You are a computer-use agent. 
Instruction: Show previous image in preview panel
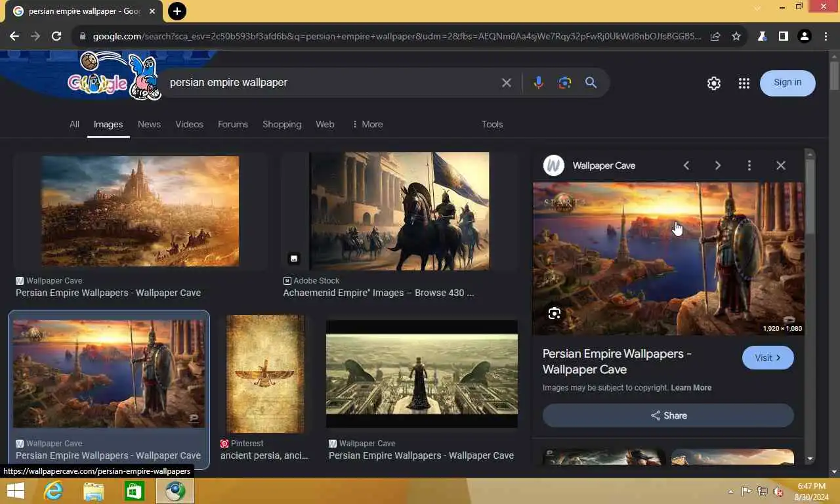pyautogui.click(x=686, y=165)
